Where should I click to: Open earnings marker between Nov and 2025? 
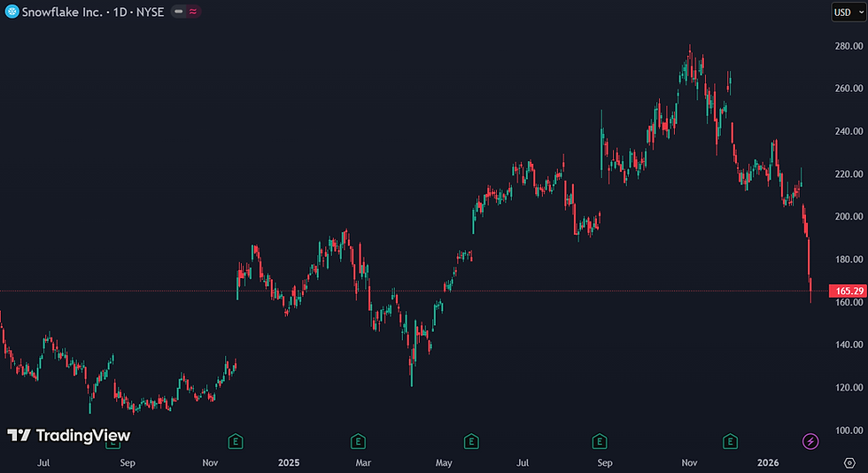coord(236,441)
